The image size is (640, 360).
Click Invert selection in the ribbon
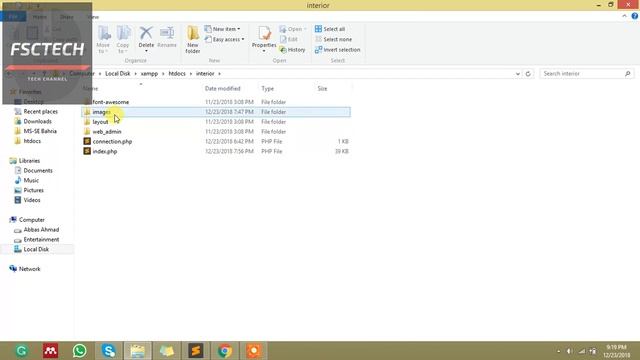[x=338, y=50]
